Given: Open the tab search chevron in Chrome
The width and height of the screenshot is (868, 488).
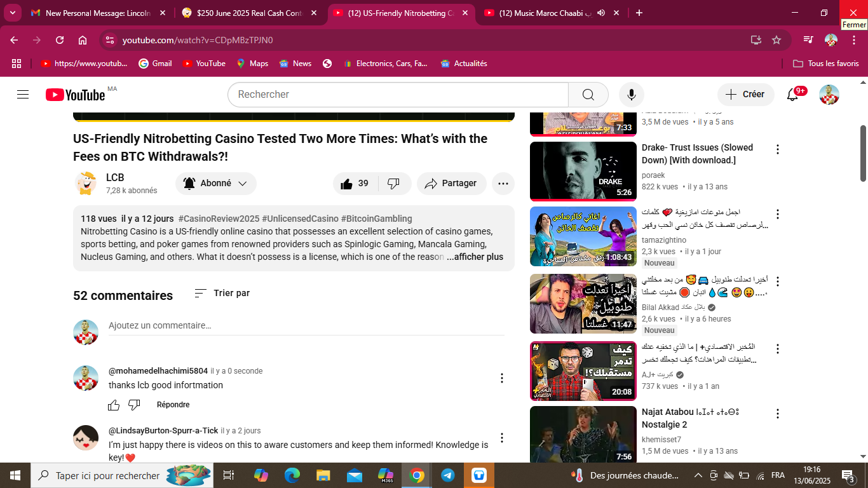Looking at the screenshot, I should [x=13, y=13].
